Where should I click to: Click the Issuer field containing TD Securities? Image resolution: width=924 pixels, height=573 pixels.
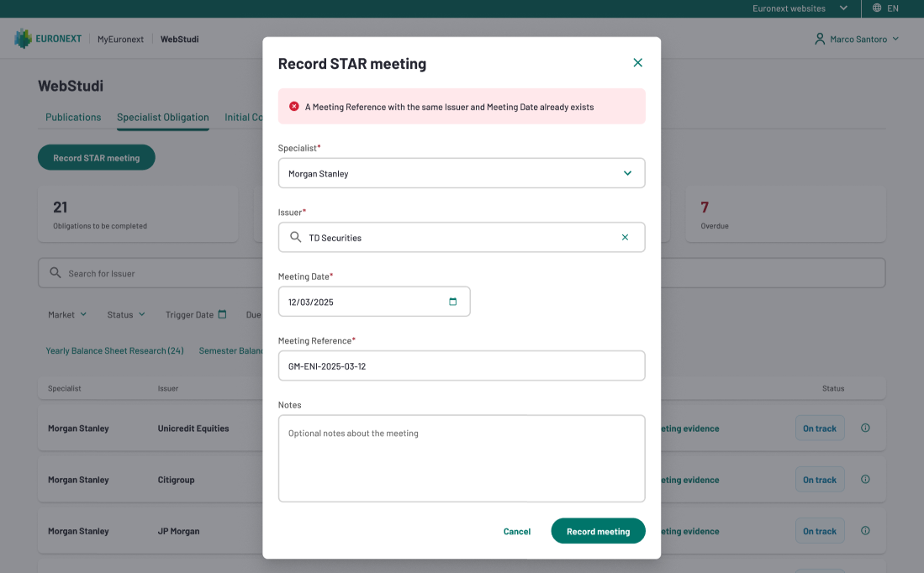click(x=462, y=237)
